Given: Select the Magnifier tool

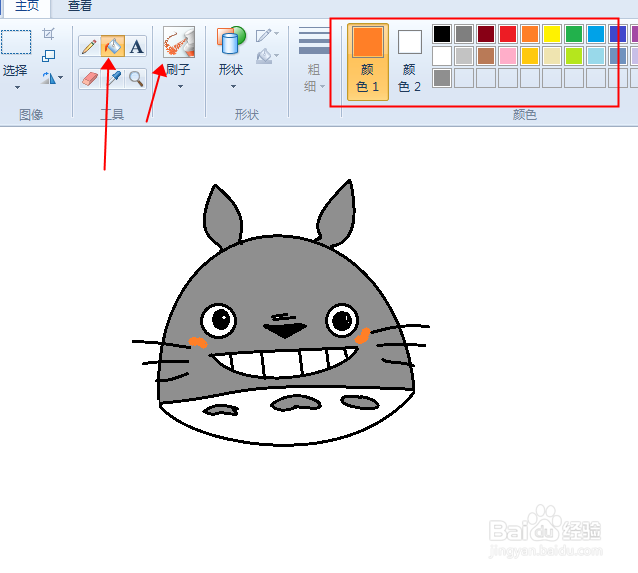Looking at the screenshot, I should 136,79.
